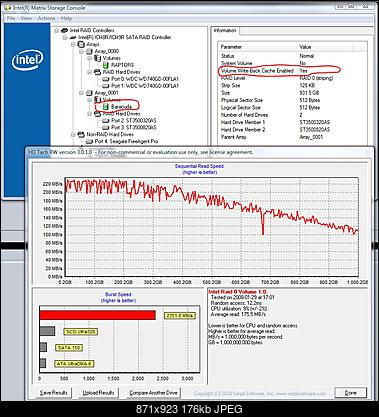Click the SATA 150 burst speed label
Screen dimensions: 379x417
point(69,348)
